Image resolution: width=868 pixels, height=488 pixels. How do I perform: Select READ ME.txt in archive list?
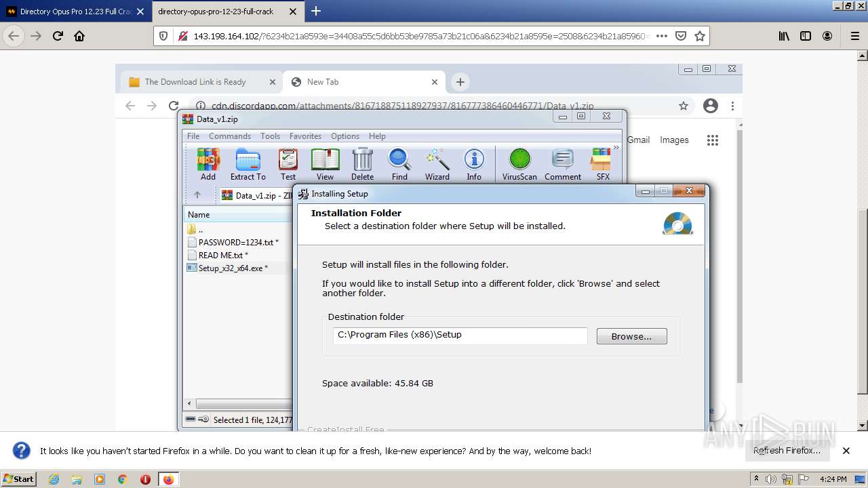(223, 256)
